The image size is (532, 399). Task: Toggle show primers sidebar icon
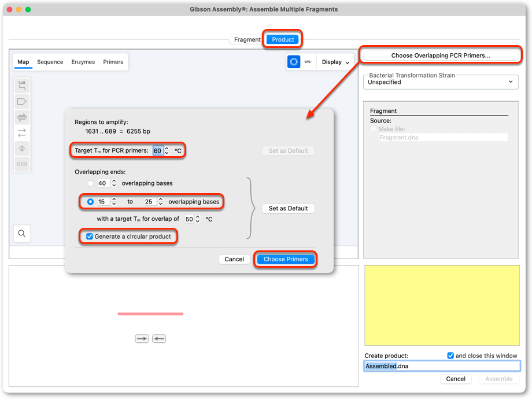(22, 117)
